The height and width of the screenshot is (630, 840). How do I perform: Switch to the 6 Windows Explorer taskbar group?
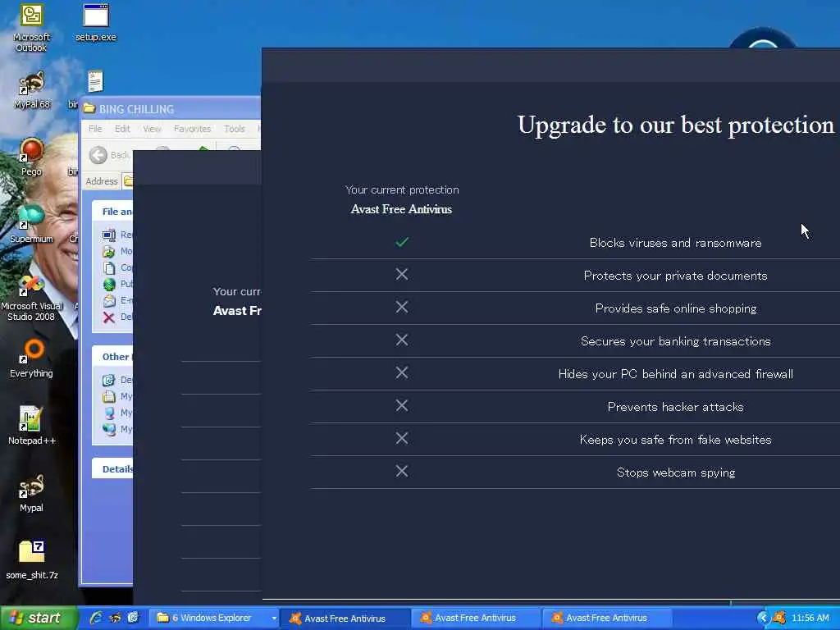(x=212, y=619)
